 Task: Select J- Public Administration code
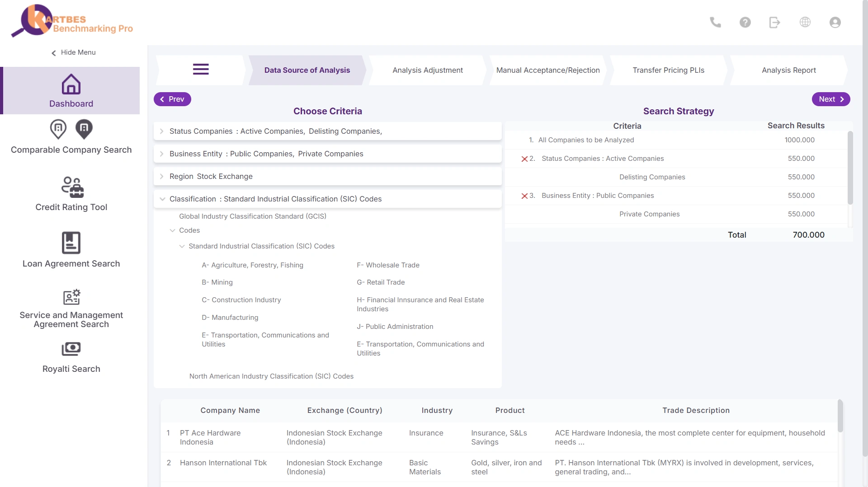(x=395, y=327)
